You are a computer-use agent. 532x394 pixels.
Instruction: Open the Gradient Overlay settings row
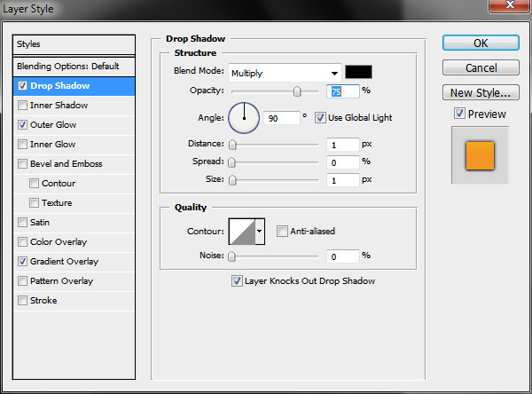[x=74, y=262]
